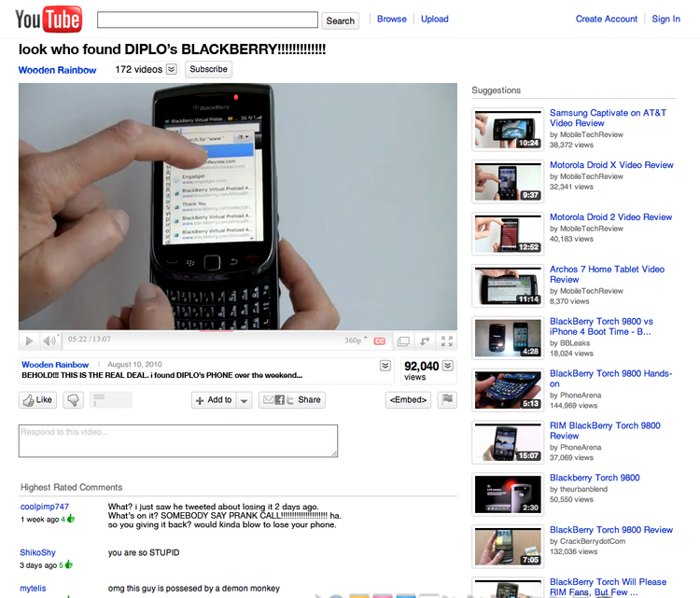This screenshot has height=598, width=700.
Task: Click the Sign In link
Action: coord(665,19)
